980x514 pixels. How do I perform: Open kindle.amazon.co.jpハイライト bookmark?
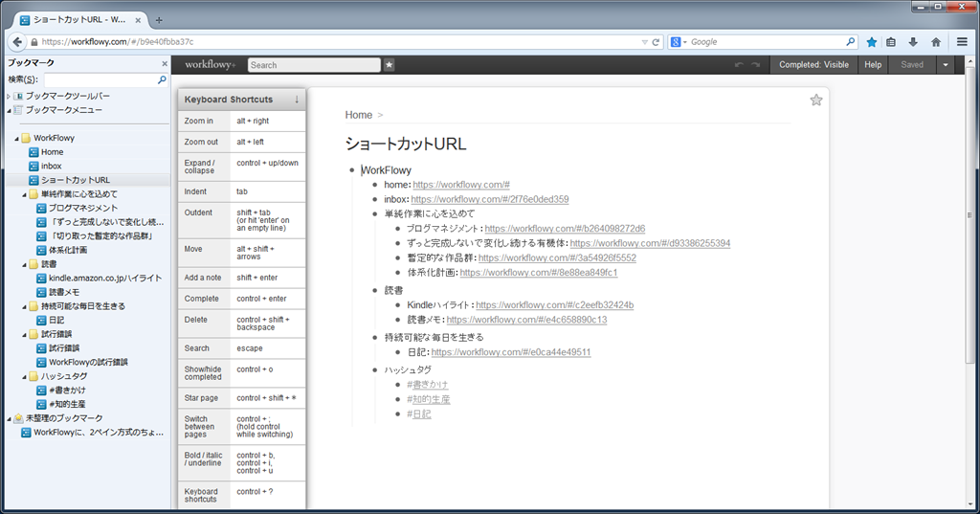[x=105, y=279]
